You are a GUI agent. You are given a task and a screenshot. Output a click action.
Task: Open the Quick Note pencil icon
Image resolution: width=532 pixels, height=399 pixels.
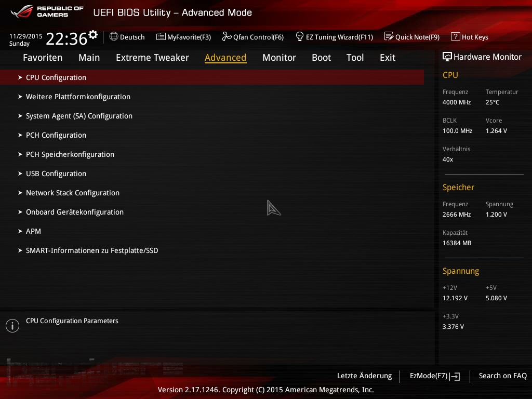coord(389,37)
